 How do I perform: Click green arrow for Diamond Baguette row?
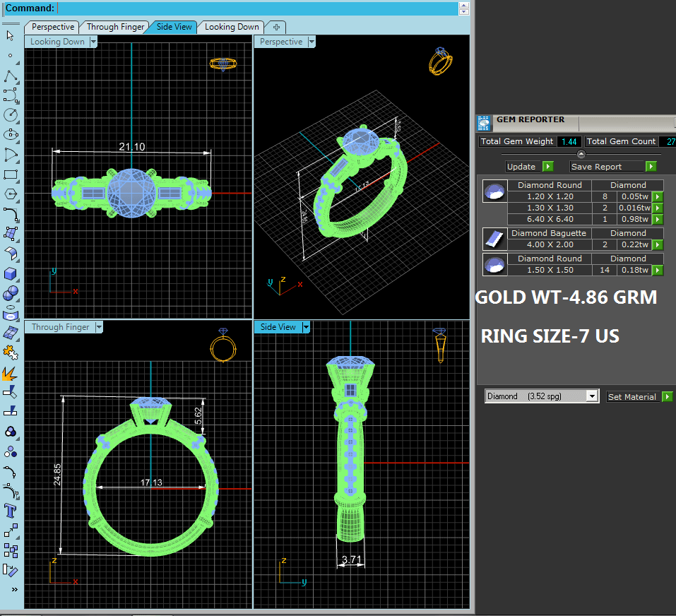tap(658, 245)
